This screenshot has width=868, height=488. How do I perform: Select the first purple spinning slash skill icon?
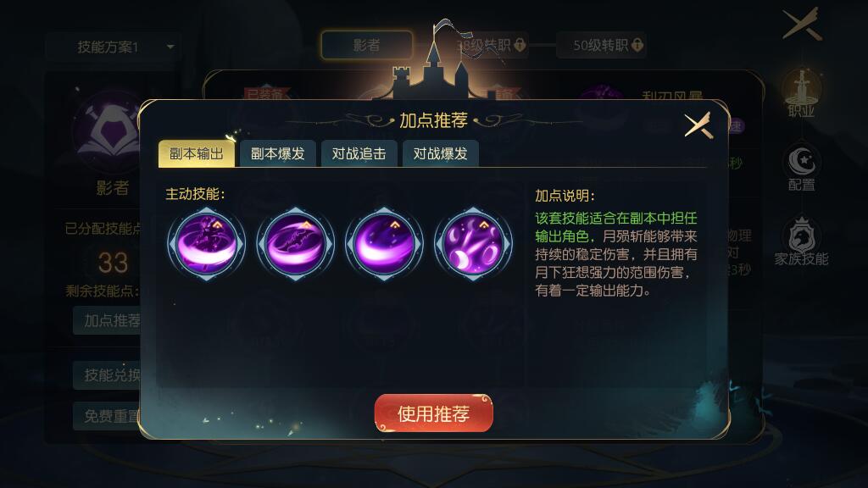pyautogui.click(x=206, y=243)
